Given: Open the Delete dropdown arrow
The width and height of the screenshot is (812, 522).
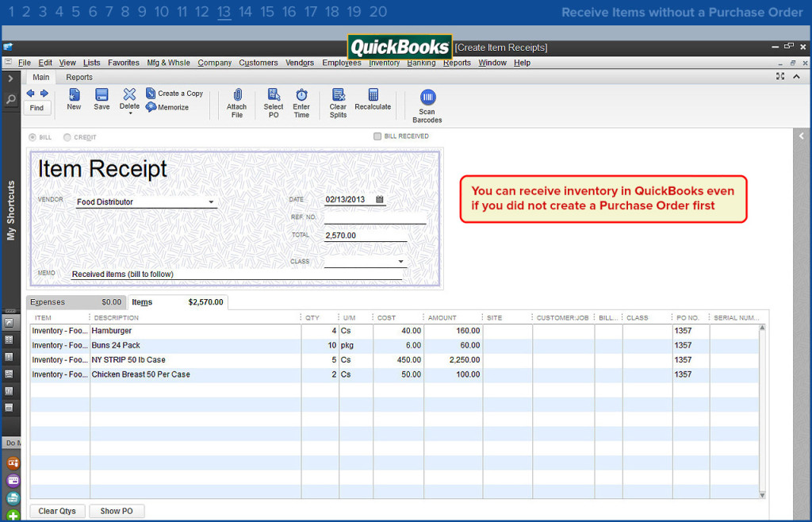Looking at the screenshot, I should [130, 113].
